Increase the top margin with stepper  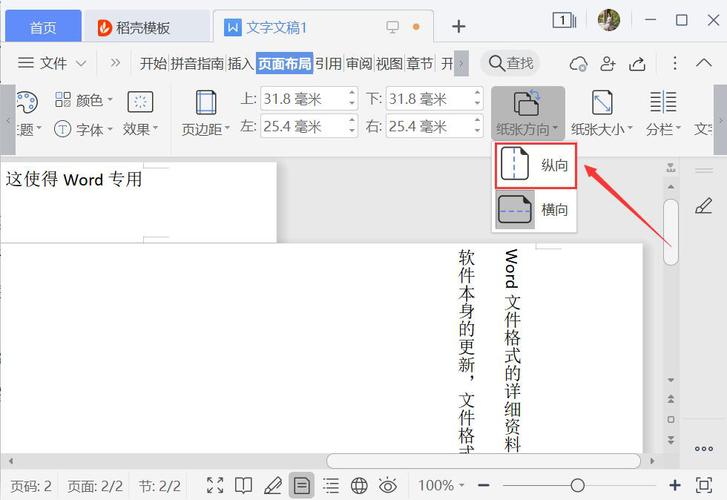[352, 93]
